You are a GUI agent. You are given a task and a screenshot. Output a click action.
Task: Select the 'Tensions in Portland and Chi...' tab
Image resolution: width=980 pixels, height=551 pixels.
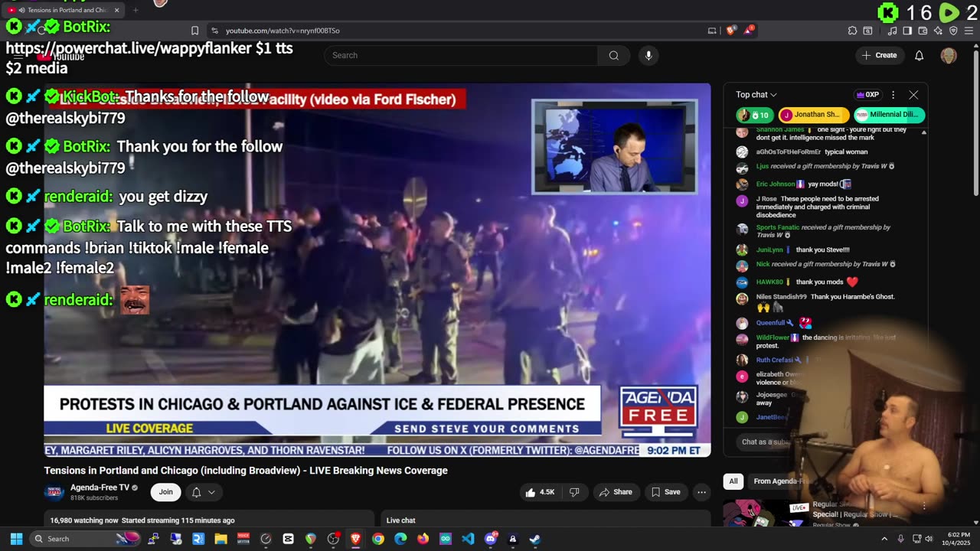click(x=64, y=10)
